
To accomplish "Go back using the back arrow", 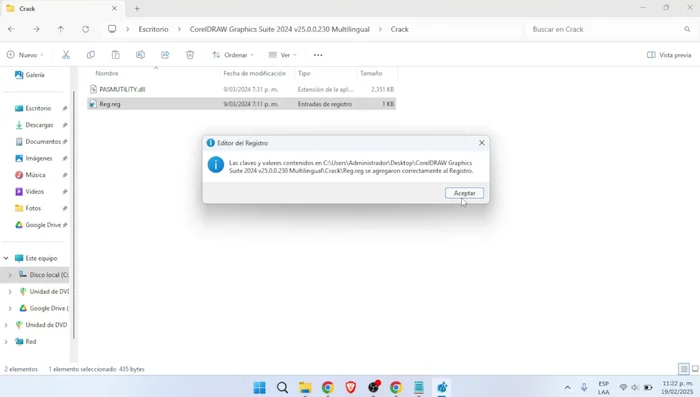I will [x=12, y=29].
